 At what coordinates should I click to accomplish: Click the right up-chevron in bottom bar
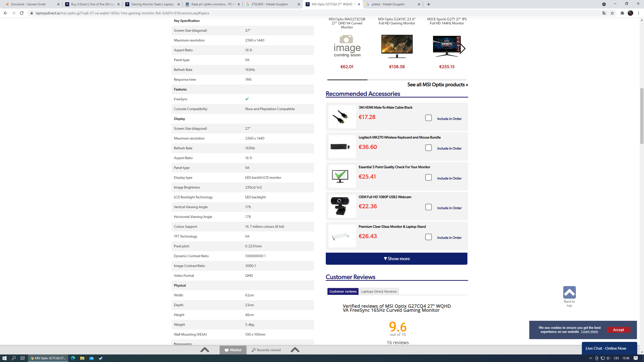(x=295, y=350)
